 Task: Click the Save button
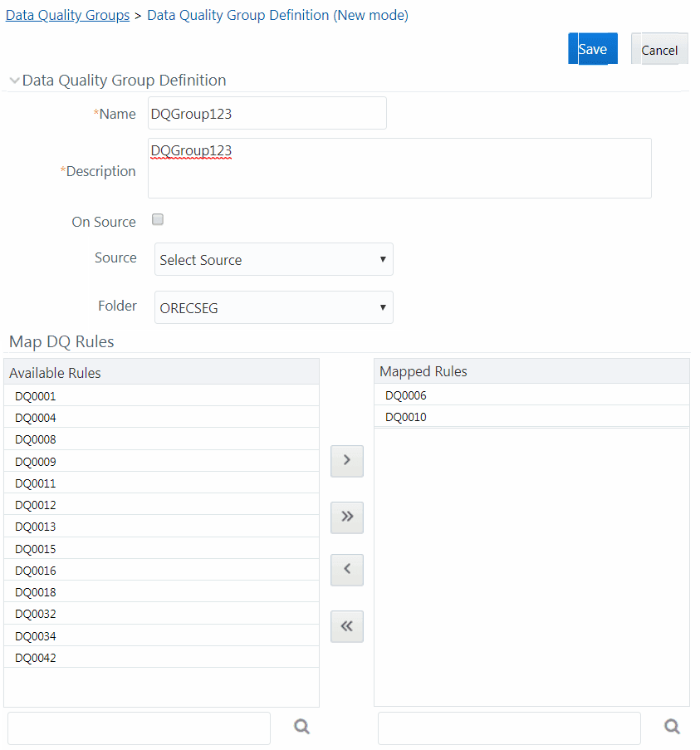(x=592, y=49)
